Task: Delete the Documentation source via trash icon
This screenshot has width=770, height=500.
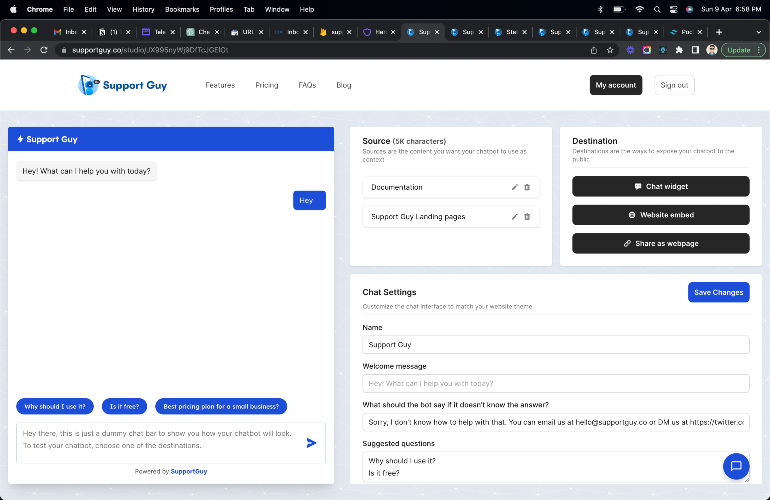Action: coord(527,187)
